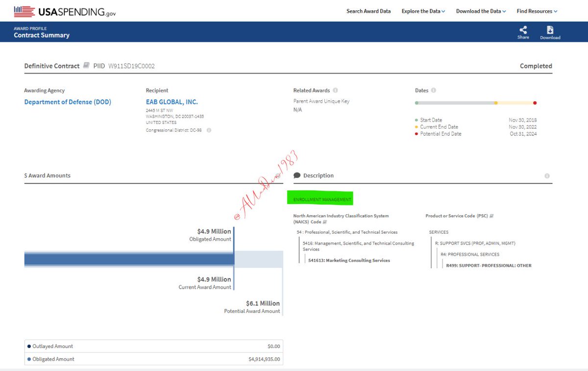The image size is (588, 371).
Task: Click the $6.1 Million Potential Award Amount label
Action: pos(252,307)
